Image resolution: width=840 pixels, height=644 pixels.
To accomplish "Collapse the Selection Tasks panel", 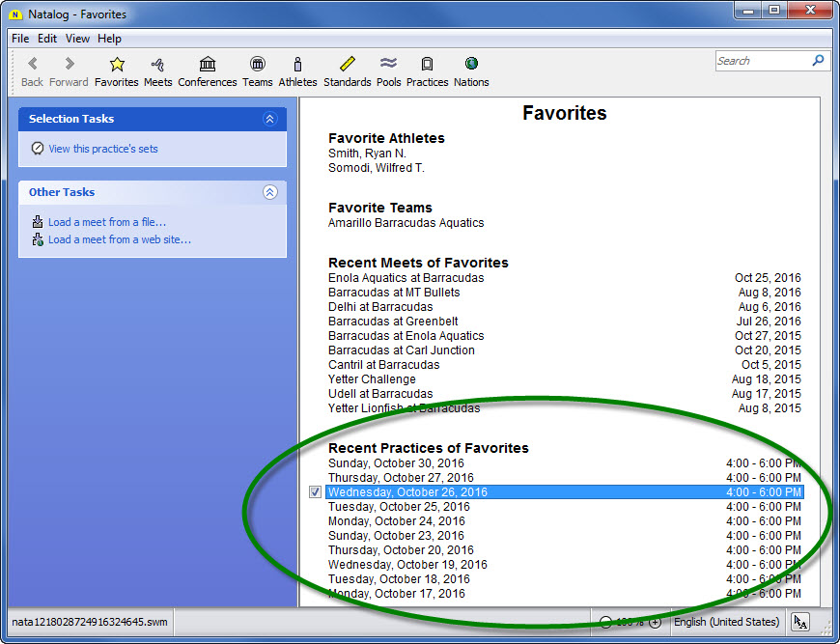I will 269,119.
